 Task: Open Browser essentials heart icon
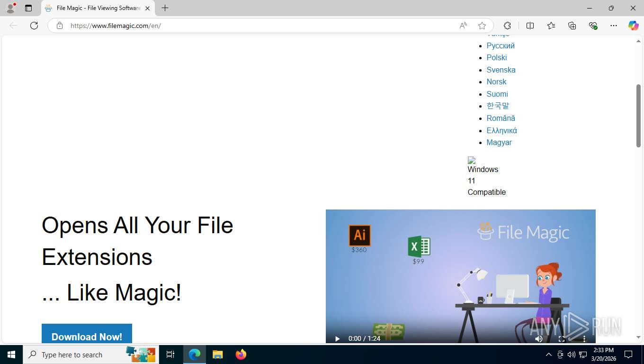593,26
